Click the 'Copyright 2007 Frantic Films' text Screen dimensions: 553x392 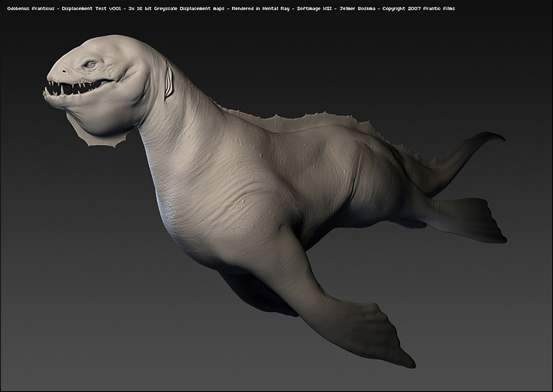click(419, 9)
